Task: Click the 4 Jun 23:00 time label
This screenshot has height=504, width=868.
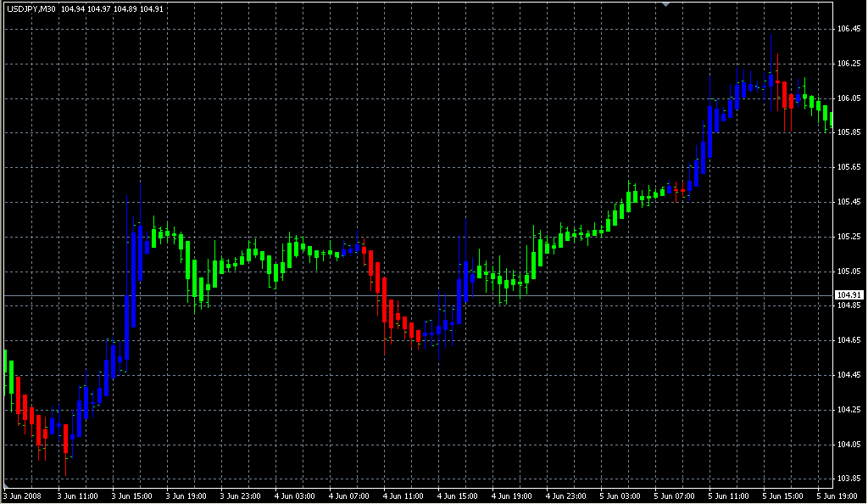Action: (x=565, y=496)
